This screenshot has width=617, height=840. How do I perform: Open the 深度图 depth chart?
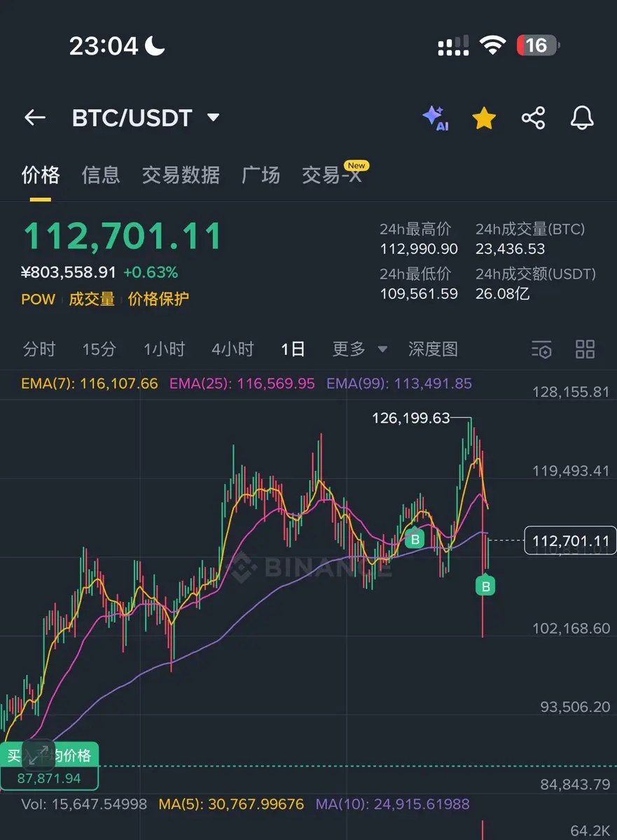[433, 349]
